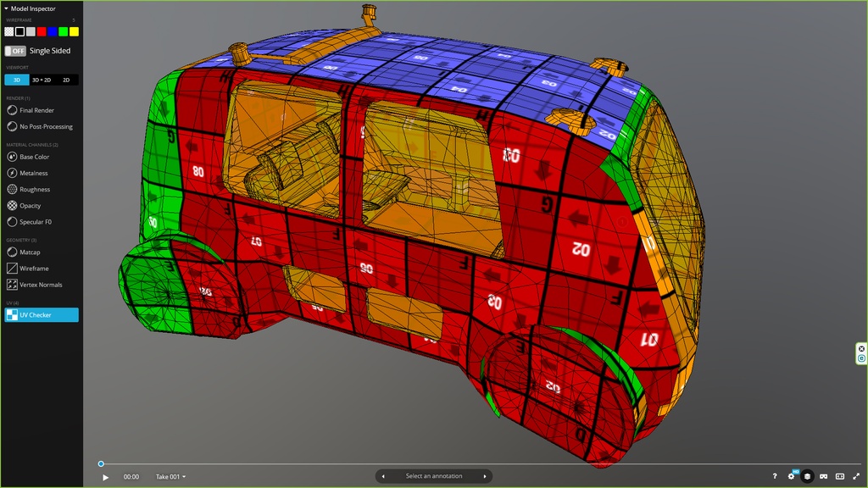Viewport: 868px width, 488px height.
Task: Go to the next annotation arrow
Action: [x=485, y=476]
